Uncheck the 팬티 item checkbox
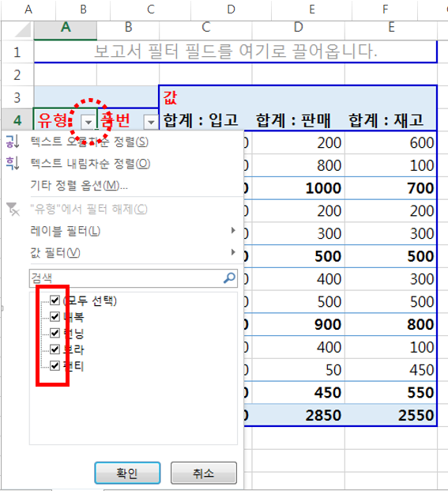Screen dimensions: 448x491 [x=55, y=365]
